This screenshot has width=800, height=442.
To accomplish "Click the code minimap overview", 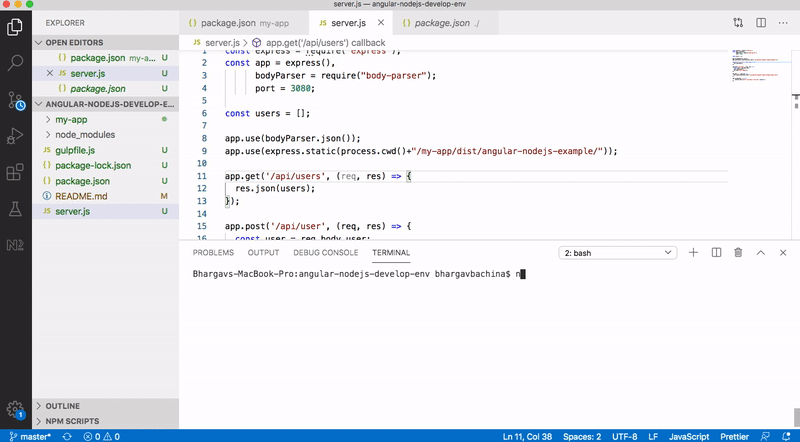I will pos(759,66).
